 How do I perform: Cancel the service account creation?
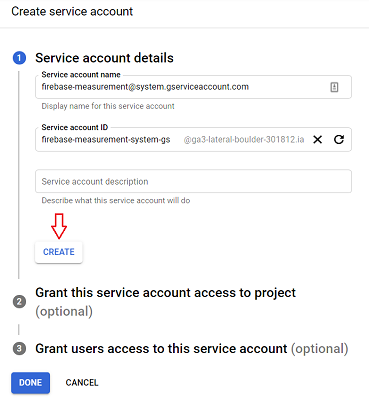[82, 383]
